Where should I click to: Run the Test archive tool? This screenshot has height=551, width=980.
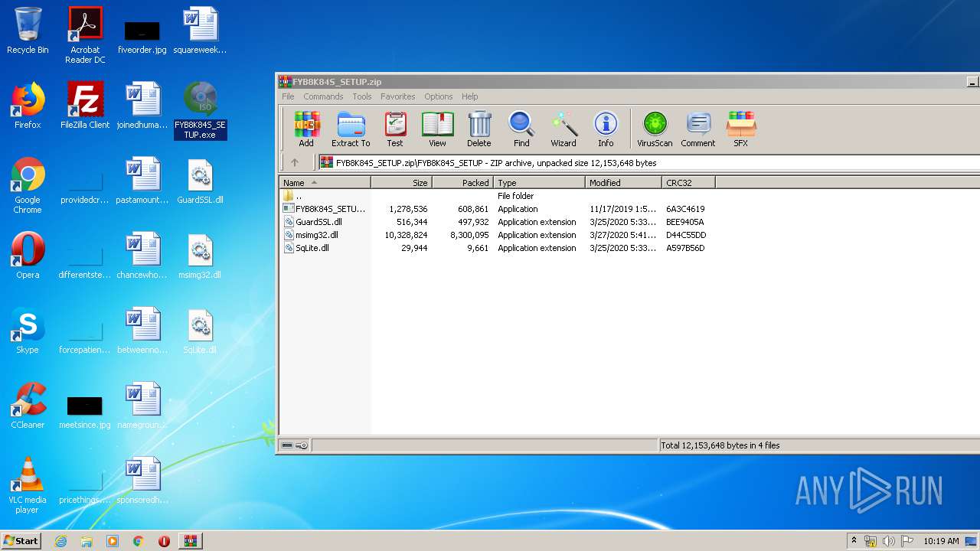395,129
